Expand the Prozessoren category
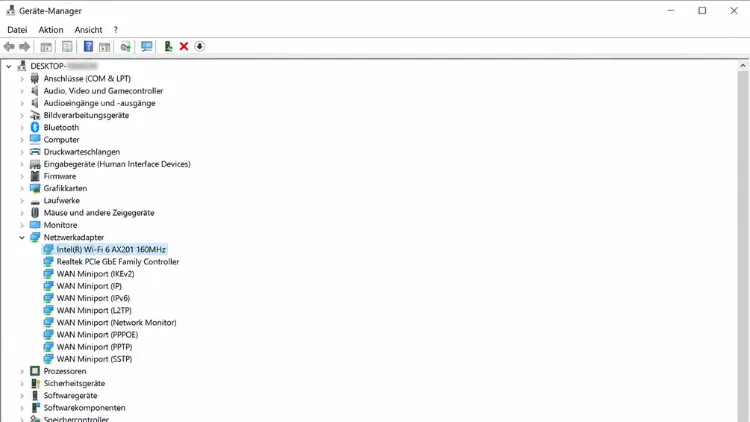The width and height of the screenshot is (750, 422). (22, 371)
